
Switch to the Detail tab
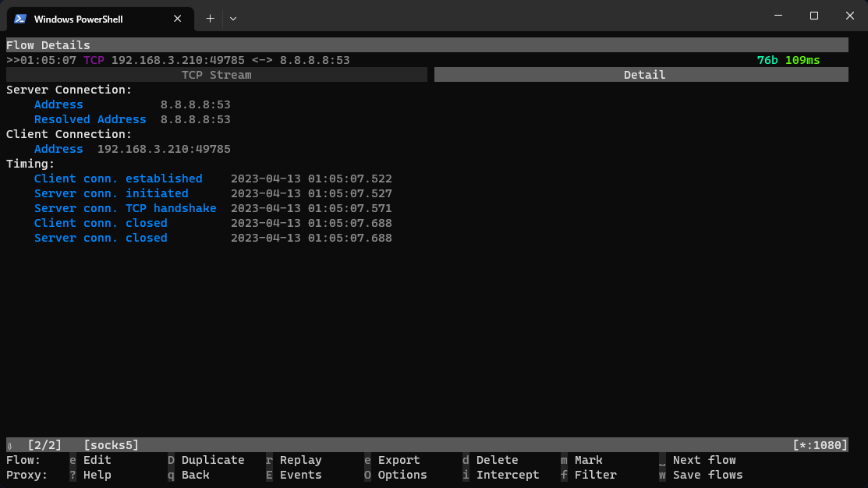click(x=644, y=74)
